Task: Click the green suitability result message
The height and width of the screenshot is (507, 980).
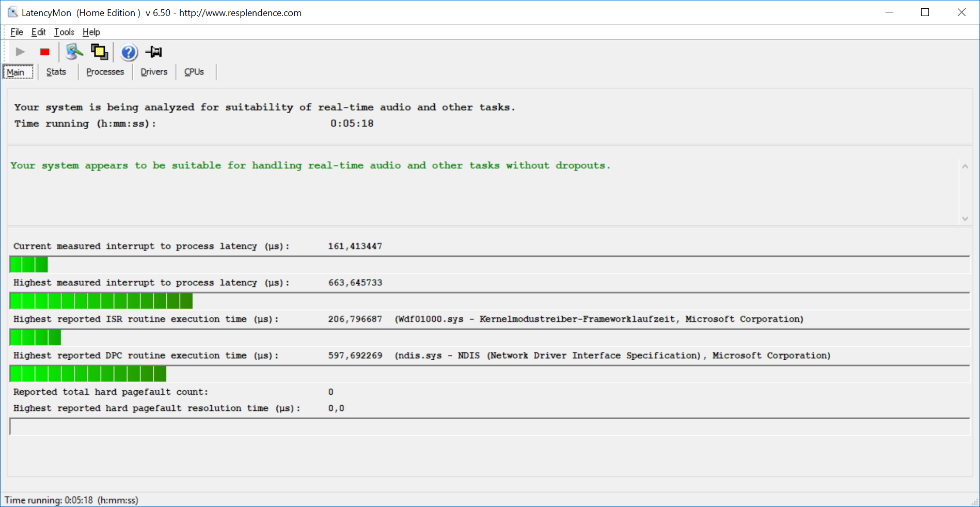Action: (x=310, y=165)
